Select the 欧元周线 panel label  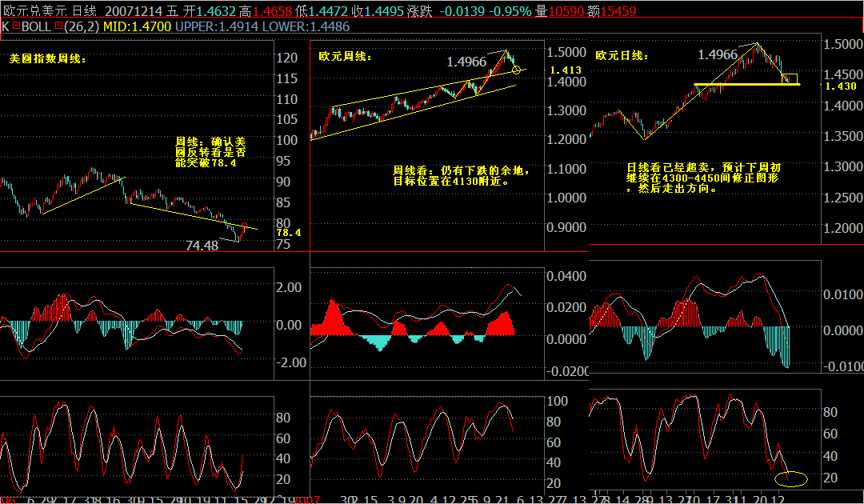[346, 56]
